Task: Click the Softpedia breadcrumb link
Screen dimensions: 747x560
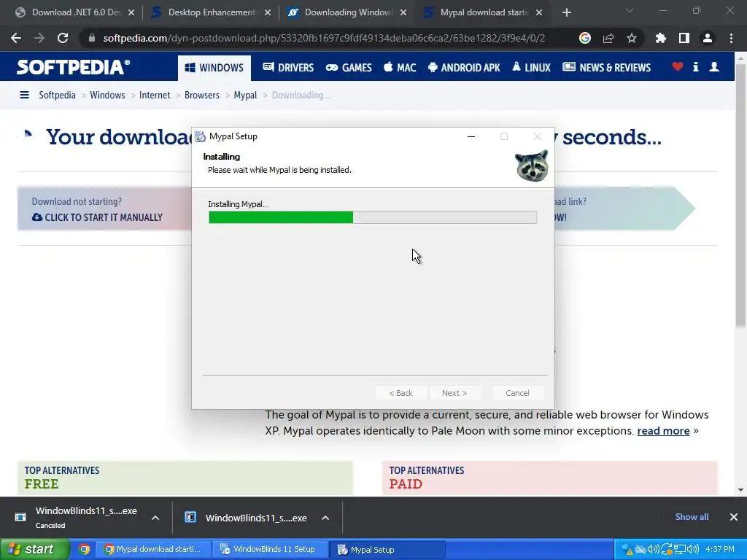Action: pyautogui.click(x=57, y=96)
